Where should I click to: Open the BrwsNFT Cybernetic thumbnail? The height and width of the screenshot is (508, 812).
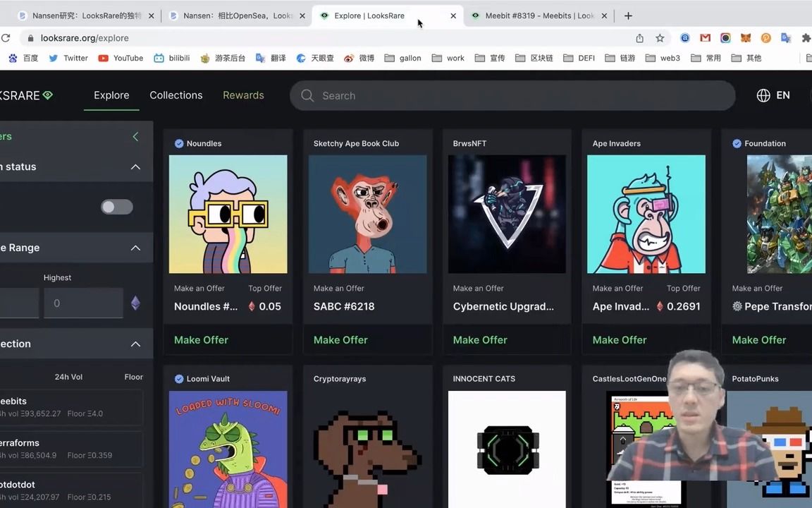tap(507, 214)
